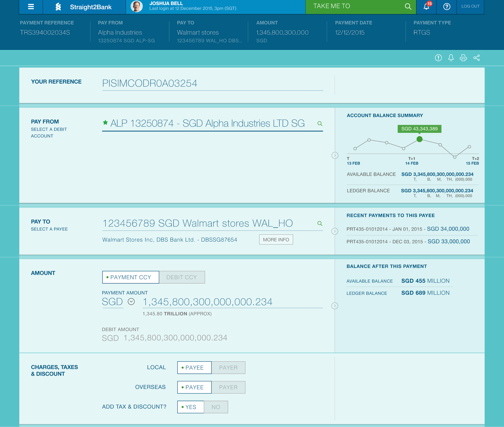
Task: Click the help question mark icon
Action: tap(446, 6)
